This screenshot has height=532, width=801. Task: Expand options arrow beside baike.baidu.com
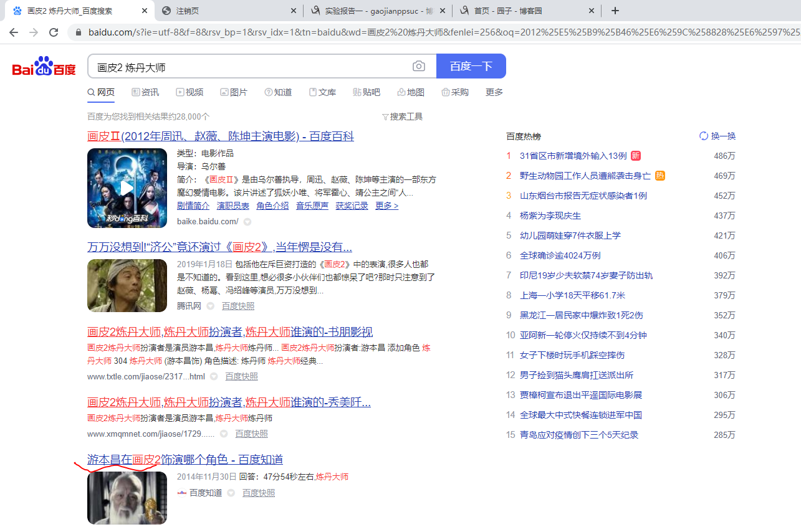(x=247, y=222)
